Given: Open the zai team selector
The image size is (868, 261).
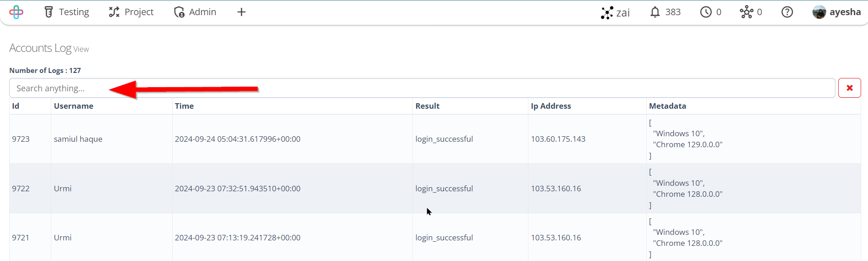Looking at the screenshot, I should click(615, 12).
